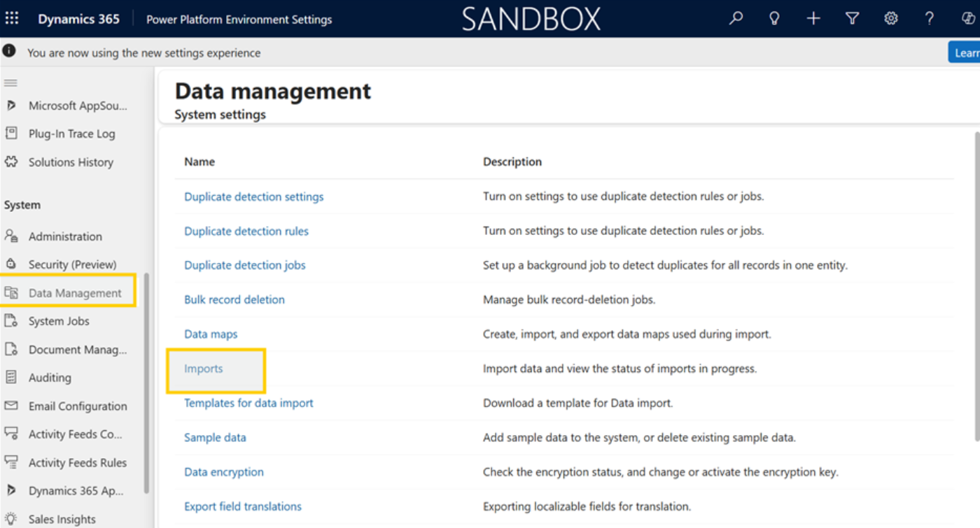Open the Data encryption link
The height and width of the screenshot is (528, 980).
[x=224, y=471]
